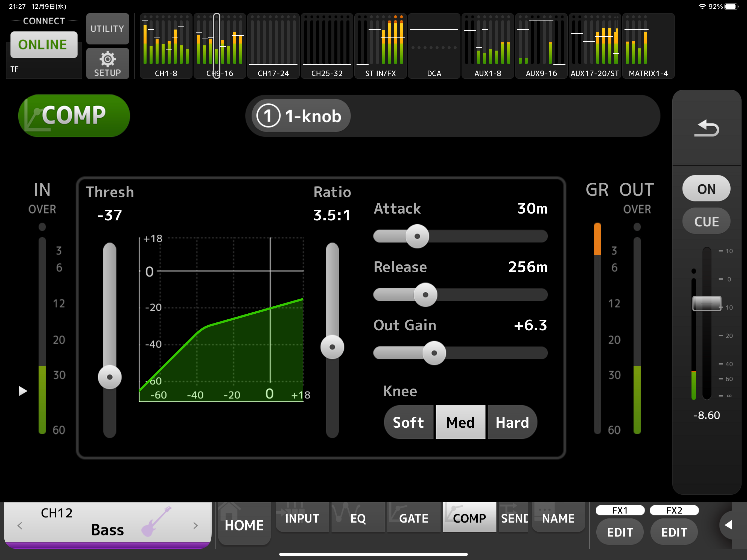747x560 pixels.
Task: Switch to the GATE tab
Action: (x=413, y=518)
